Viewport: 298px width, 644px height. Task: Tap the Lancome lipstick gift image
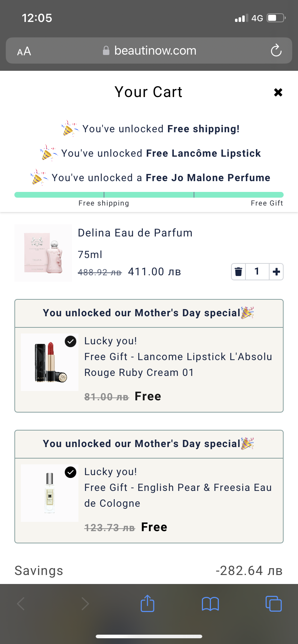pos(50,362)
